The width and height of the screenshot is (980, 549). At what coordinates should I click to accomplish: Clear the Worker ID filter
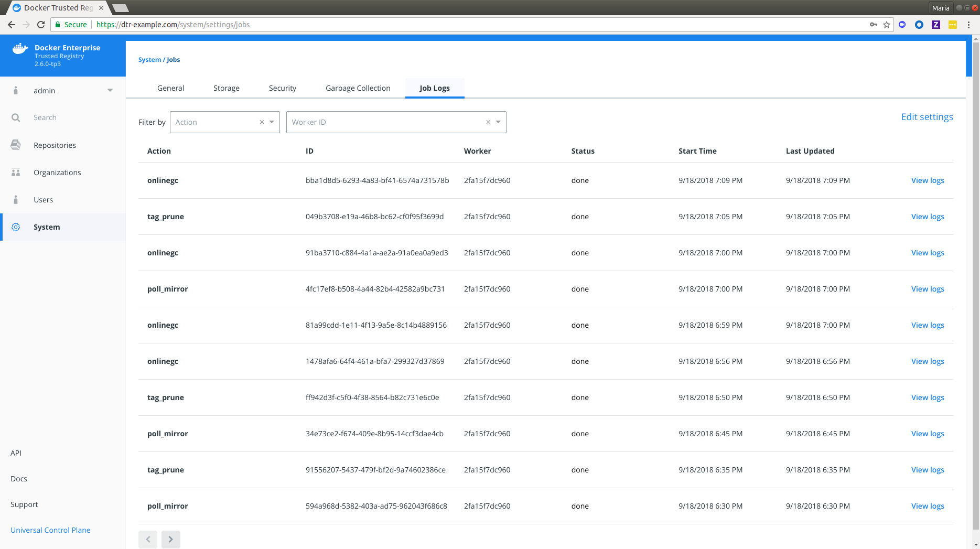[x=488, y=122]
